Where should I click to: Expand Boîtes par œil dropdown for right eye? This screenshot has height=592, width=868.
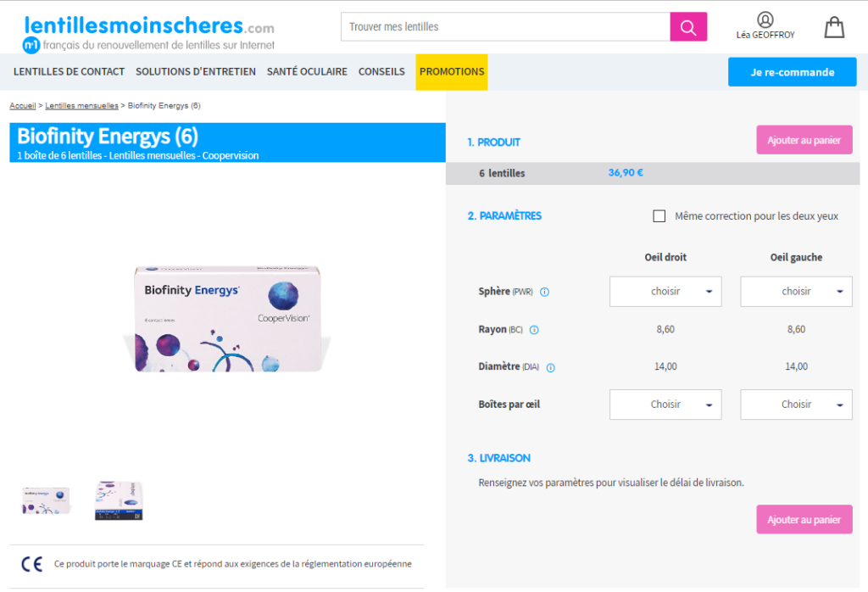coord(665,405)
